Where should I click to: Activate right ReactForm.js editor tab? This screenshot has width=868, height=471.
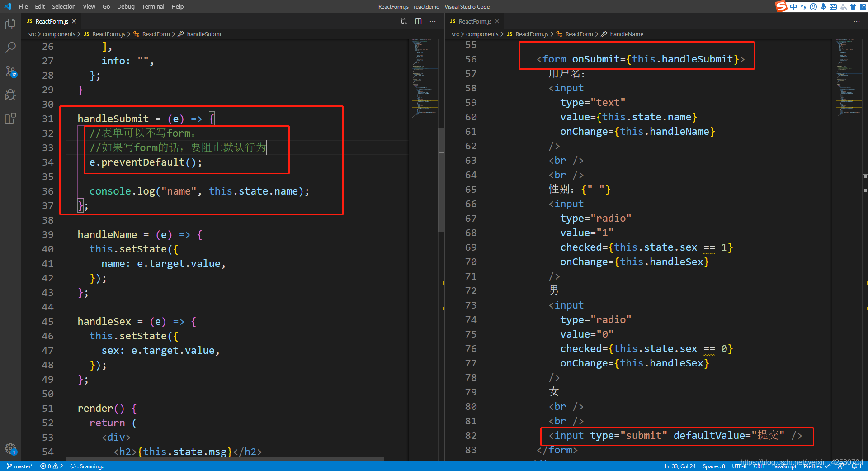(475, 21)
